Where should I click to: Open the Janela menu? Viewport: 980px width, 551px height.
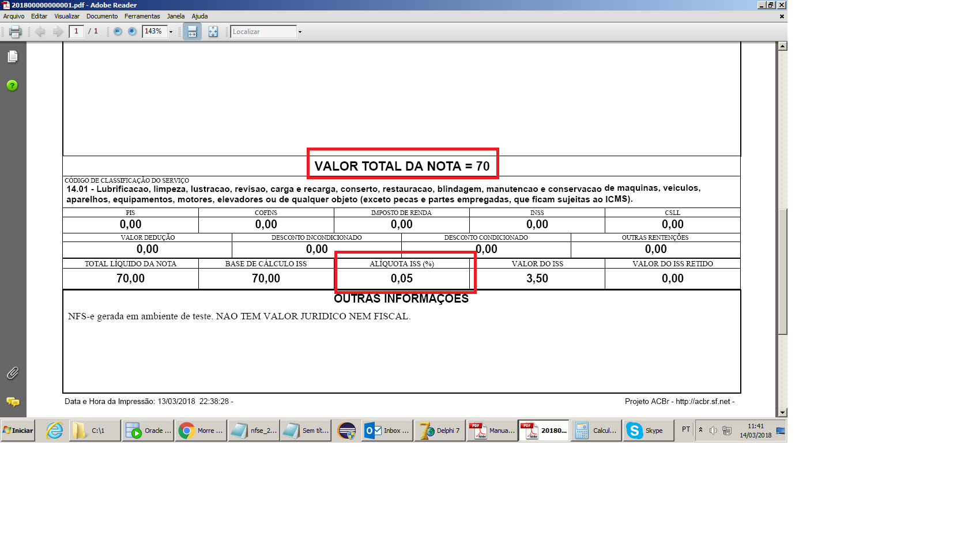pos(176,16)
